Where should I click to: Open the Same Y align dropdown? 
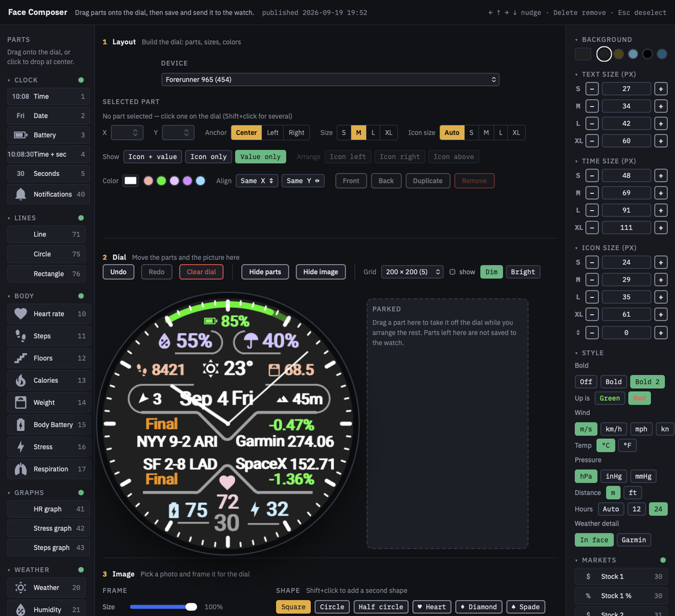pos(303,181)
